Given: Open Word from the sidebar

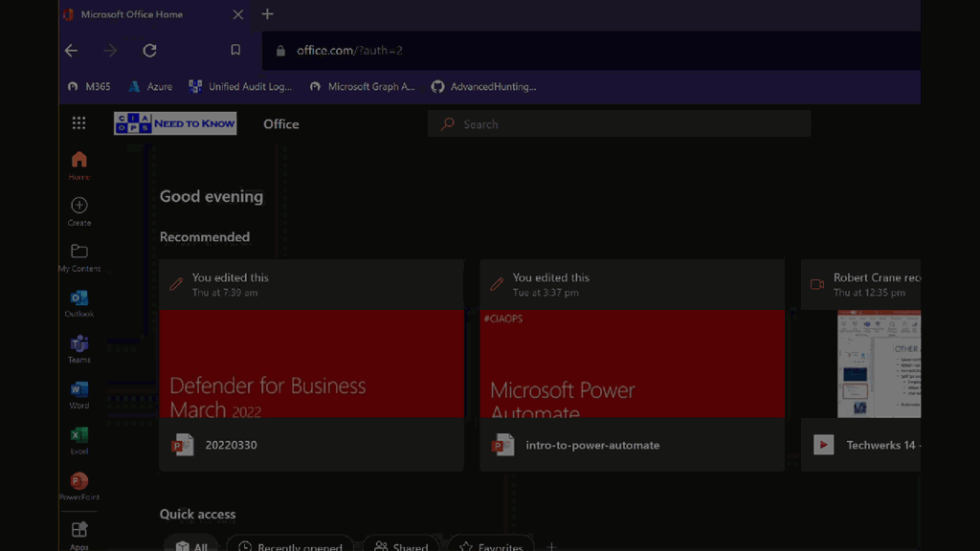Looking at the screenshot, I should [x=78, y=390].
